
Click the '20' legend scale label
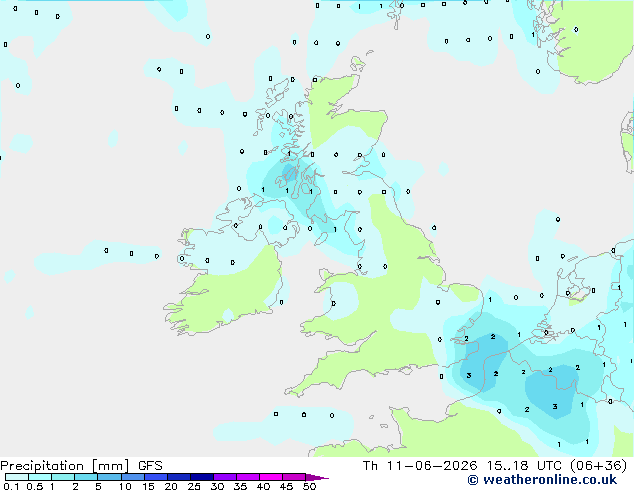[171, 486]
